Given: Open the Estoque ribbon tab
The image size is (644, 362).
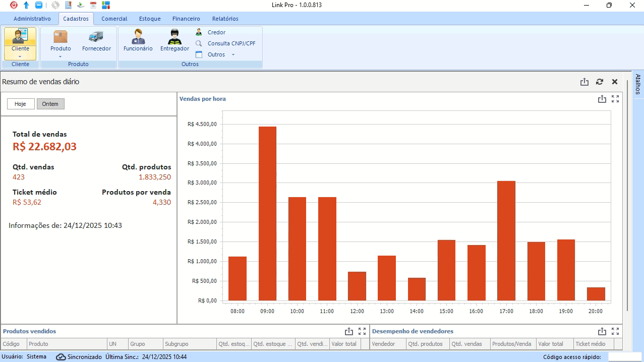Looking at the screenshot, I should click(150, 19).
